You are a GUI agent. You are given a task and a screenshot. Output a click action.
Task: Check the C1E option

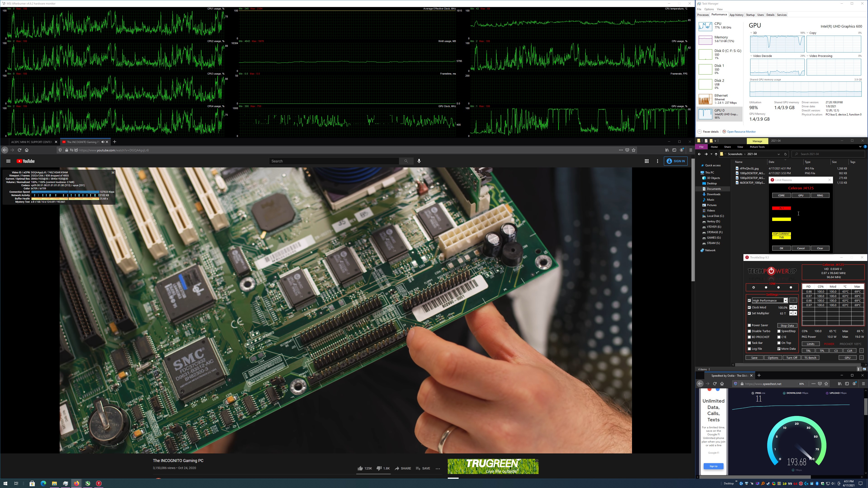pos(779,337)
